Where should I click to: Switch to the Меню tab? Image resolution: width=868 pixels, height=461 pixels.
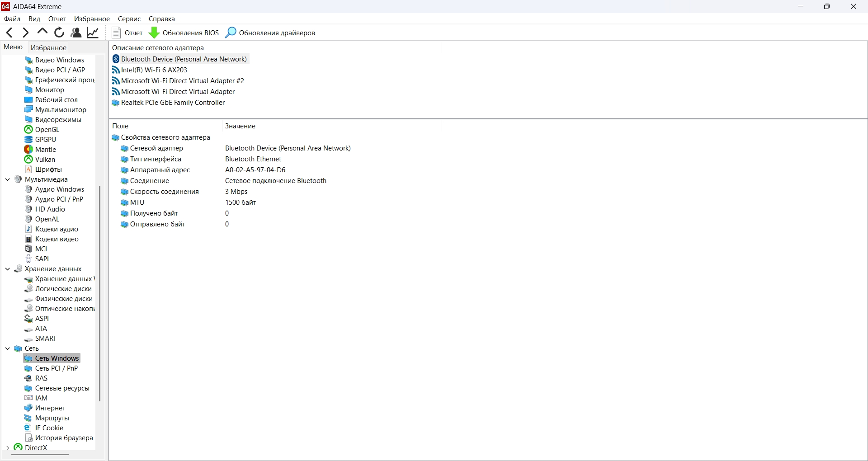click(13, 47)
